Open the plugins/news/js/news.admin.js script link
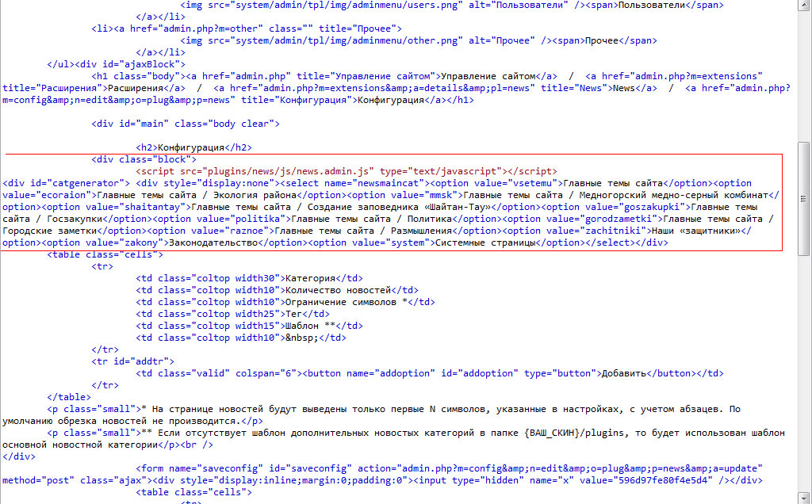 click(x=289, y=172)
